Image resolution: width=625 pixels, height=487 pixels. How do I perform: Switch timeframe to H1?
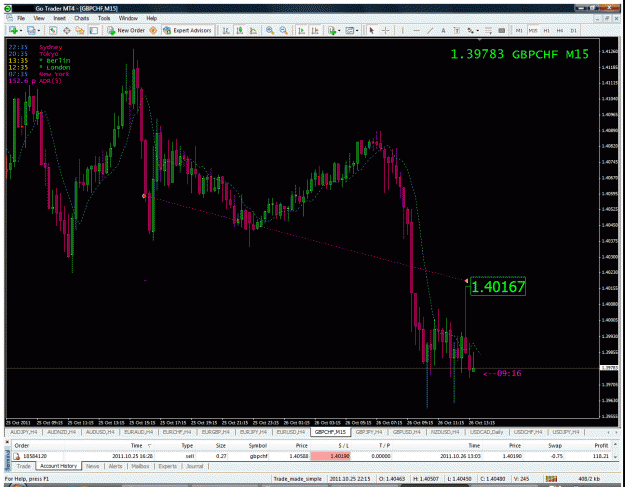pyautogui.click(x=546, y=30)
